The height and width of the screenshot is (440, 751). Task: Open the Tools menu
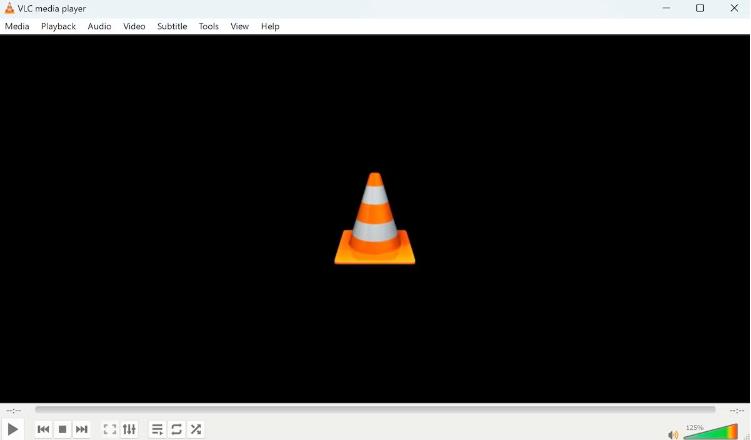click(209, 26)
